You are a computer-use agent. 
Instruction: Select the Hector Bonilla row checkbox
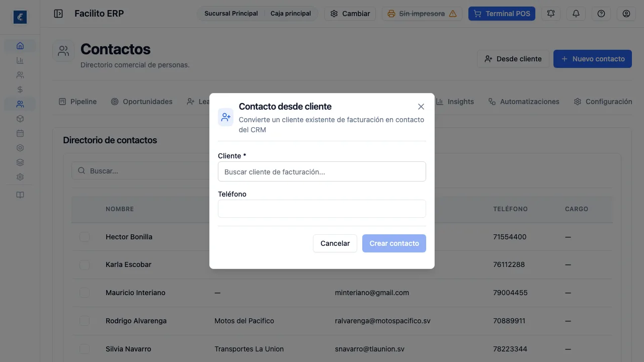[85, 237]
